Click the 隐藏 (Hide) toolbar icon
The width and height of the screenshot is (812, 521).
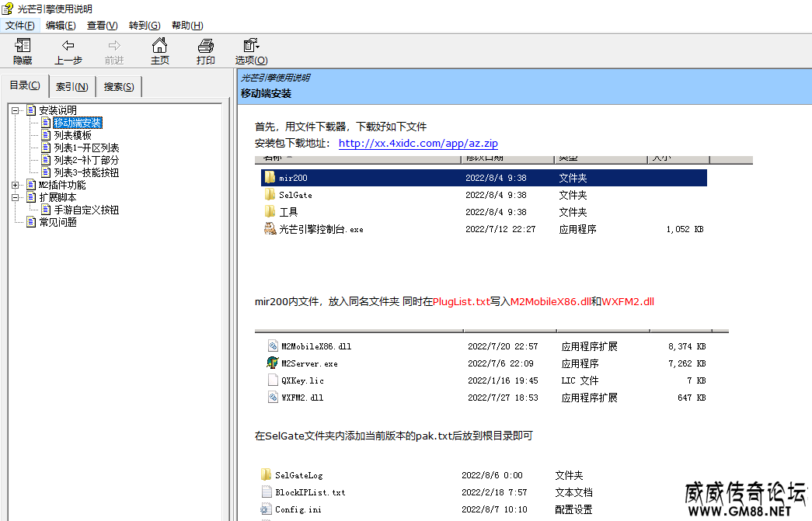(x=23, y=46)
